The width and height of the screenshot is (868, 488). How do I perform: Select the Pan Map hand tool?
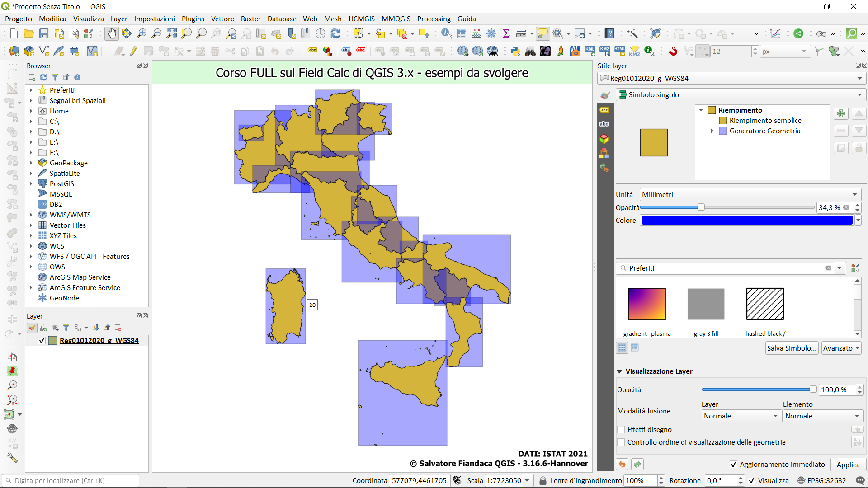click(x=111, y=33)
